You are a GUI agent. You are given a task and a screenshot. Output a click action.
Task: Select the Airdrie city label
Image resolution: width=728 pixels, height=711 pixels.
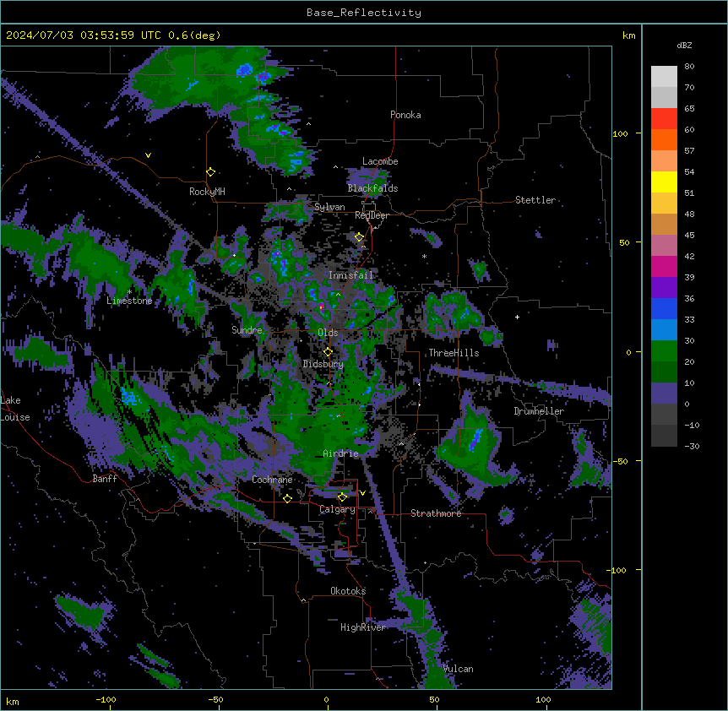click(x=341, y=453)
